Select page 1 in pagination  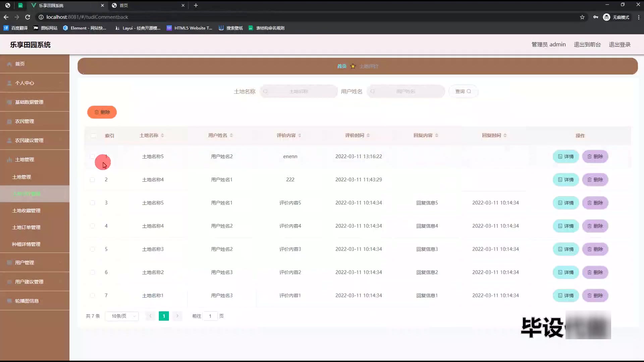[x=164, y=316]
